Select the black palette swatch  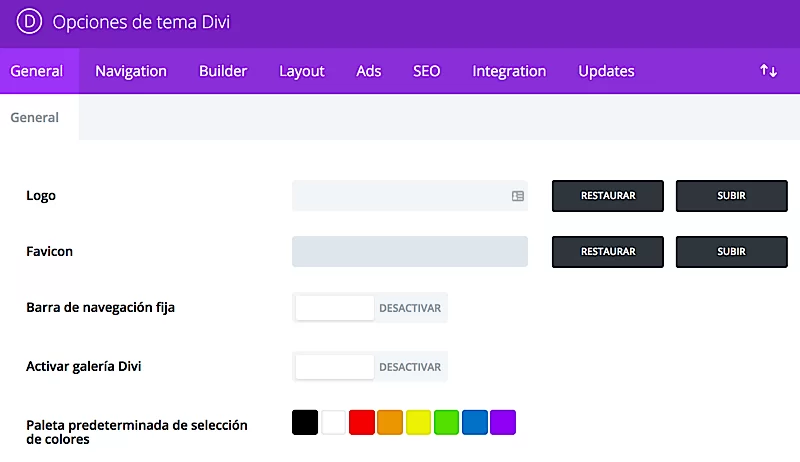[x=305, y=422]
